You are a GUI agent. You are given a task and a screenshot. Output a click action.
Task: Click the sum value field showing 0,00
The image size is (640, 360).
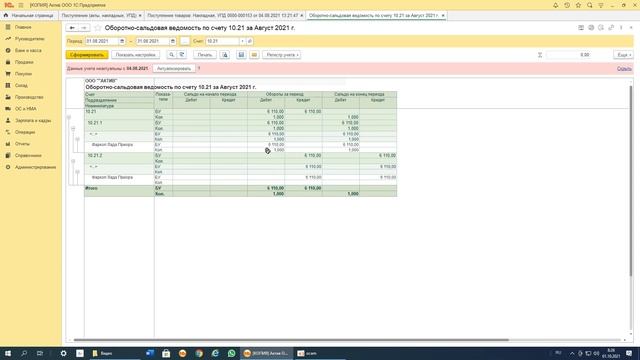pos(568,55)
